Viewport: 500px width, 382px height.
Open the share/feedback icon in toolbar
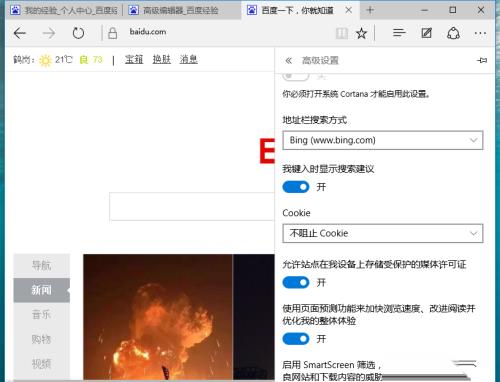[x=453, y=33]
